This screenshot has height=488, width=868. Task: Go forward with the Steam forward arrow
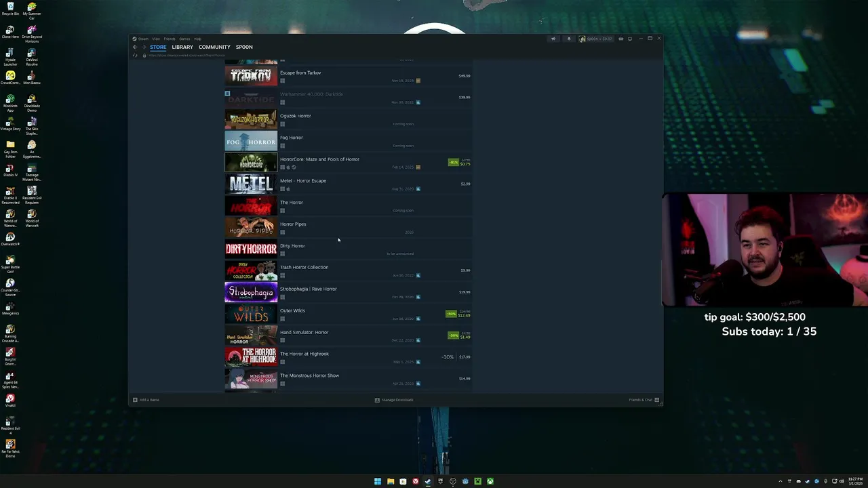tap(144, 47)
